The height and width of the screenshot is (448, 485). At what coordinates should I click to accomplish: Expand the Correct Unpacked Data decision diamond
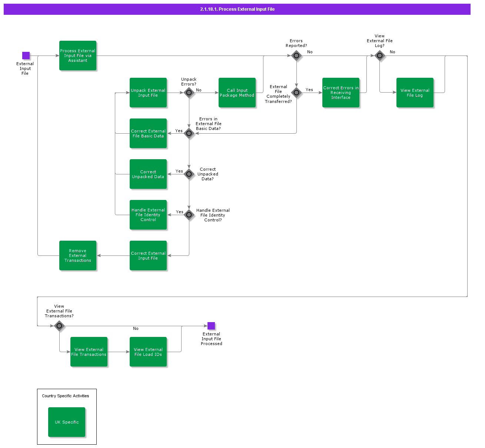coord(189,174)
